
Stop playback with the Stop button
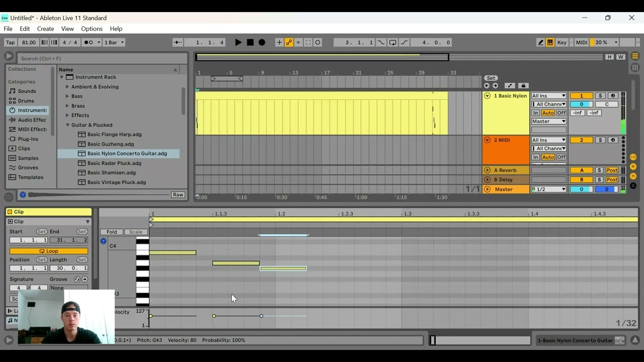250,42
